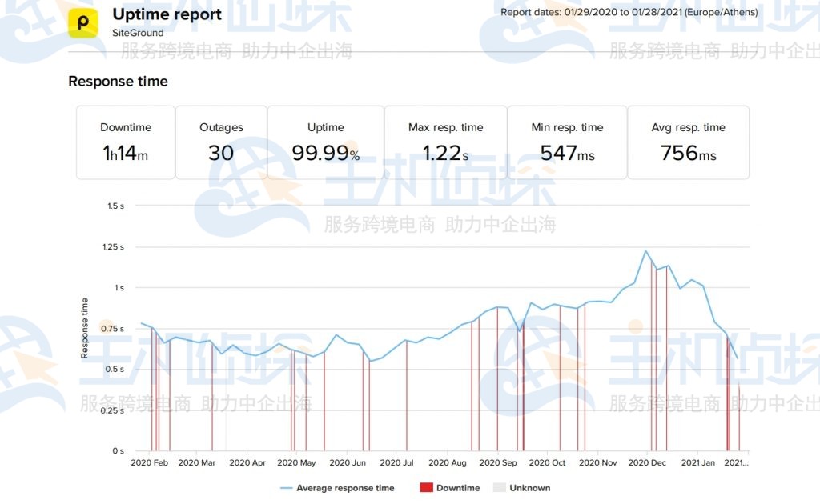820x504 pixels.
Task: Click the 2021 Jan x-axis label
Action: coord(697,462)
